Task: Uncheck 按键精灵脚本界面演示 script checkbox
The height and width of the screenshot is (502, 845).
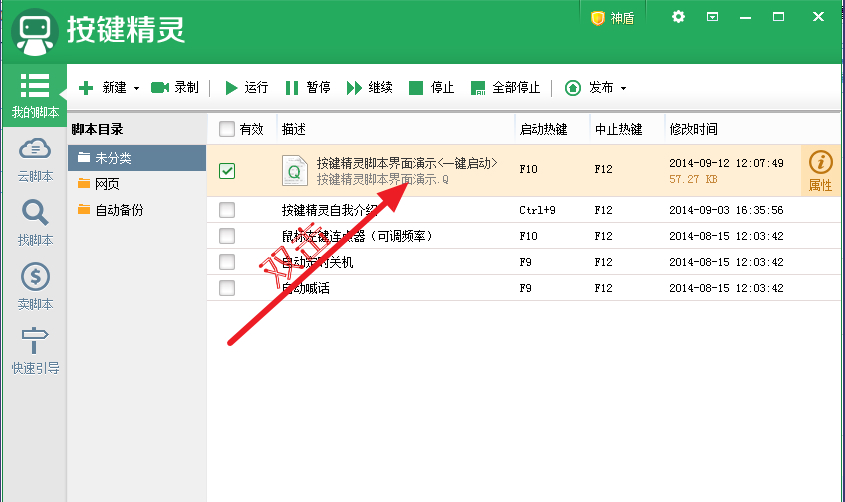Action: 227,171
